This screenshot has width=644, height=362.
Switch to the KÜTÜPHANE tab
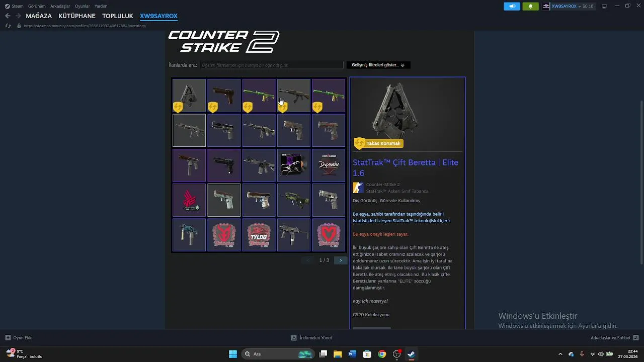(x=77, y=16)
